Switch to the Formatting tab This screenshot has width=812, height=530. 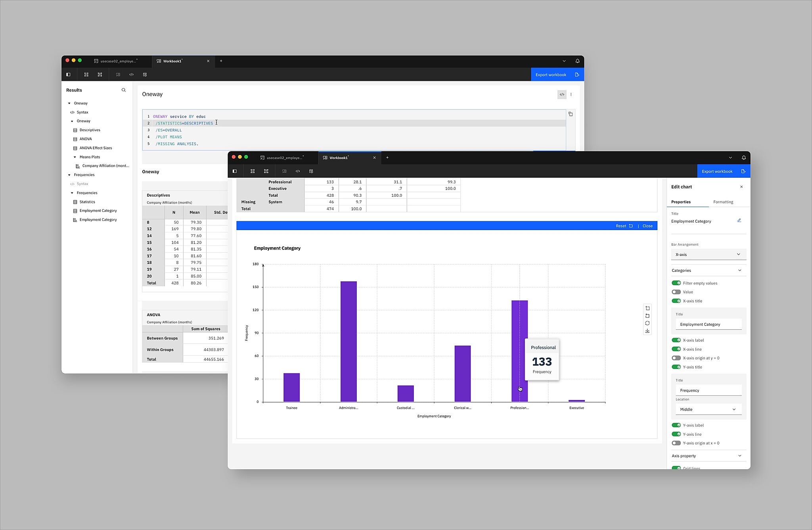click(723, 202)
